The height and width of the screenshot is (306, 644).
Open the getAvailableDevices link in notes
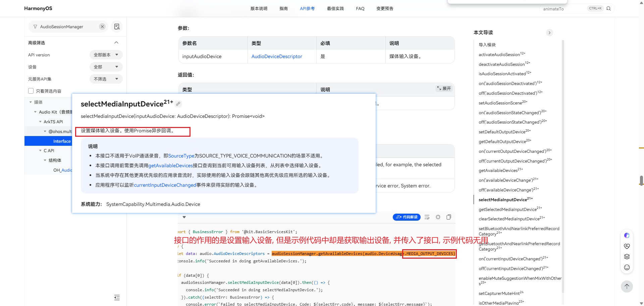[171, 166]
